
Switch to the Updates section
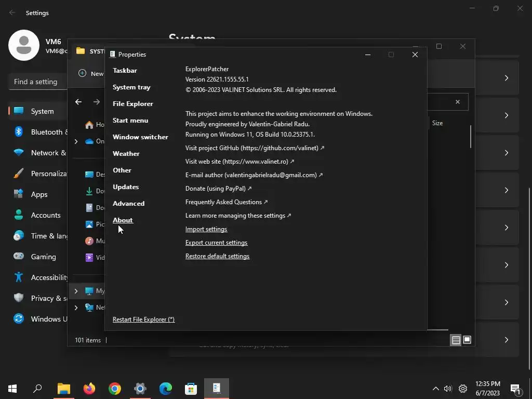tap(126, 187)
